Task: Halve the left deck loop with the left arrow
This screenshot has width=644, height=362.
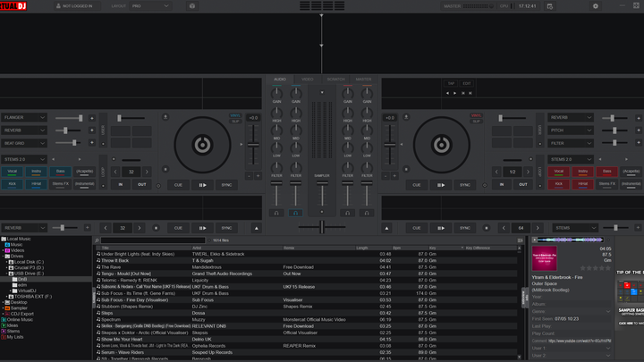Action: point(115,172)
